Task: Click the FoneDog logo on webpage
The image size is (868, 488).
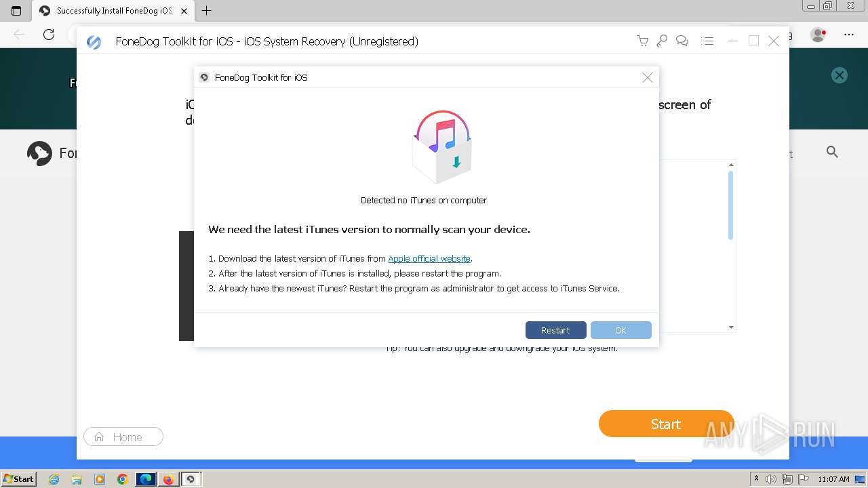Action: (x=39, y=153)
